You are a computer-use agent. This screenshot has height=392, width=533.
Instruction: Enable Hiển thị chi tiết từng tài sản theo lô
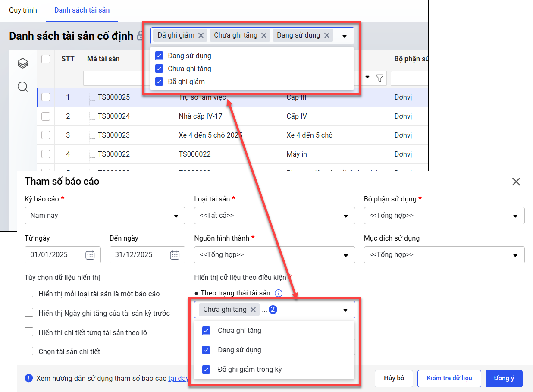(x=29, y=332)
